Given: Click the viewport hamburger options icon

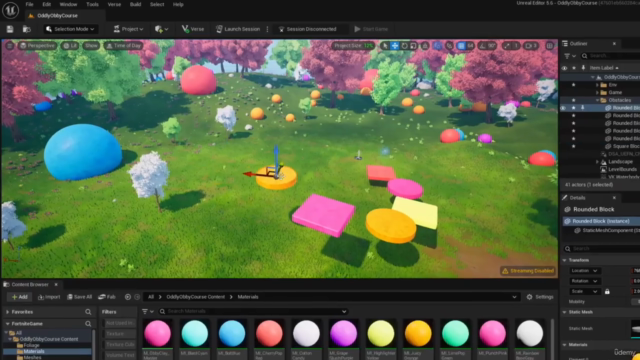Looking at the screenshot, I should pos(9,46).
